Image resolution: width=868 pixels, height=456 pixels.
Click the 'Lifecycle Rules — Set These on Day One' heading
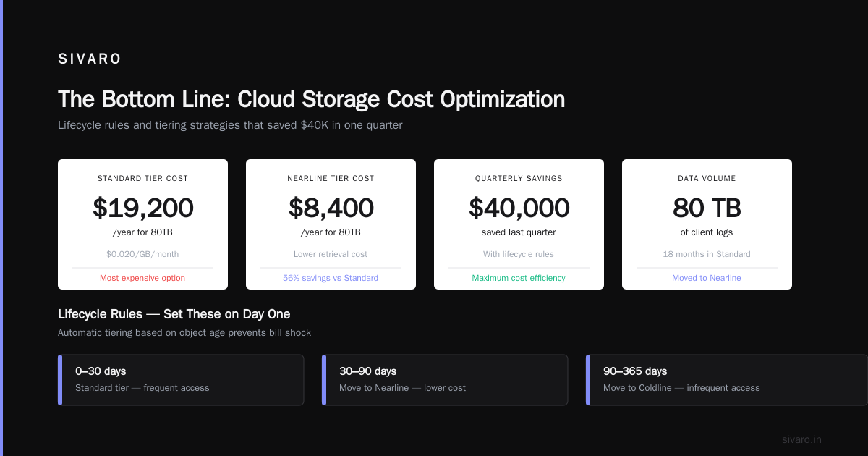[x=174, y=314]
